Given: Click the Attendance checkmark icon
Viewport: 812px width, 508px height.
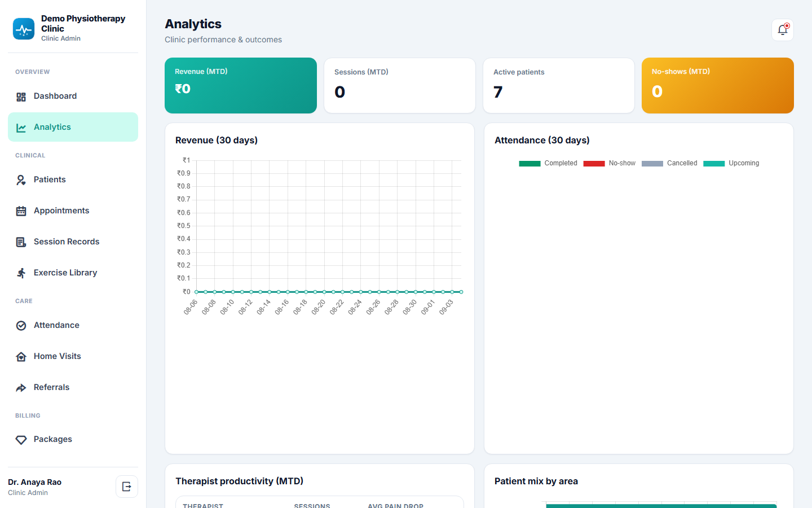Looking at the screenshot, I should click(21, 326).
